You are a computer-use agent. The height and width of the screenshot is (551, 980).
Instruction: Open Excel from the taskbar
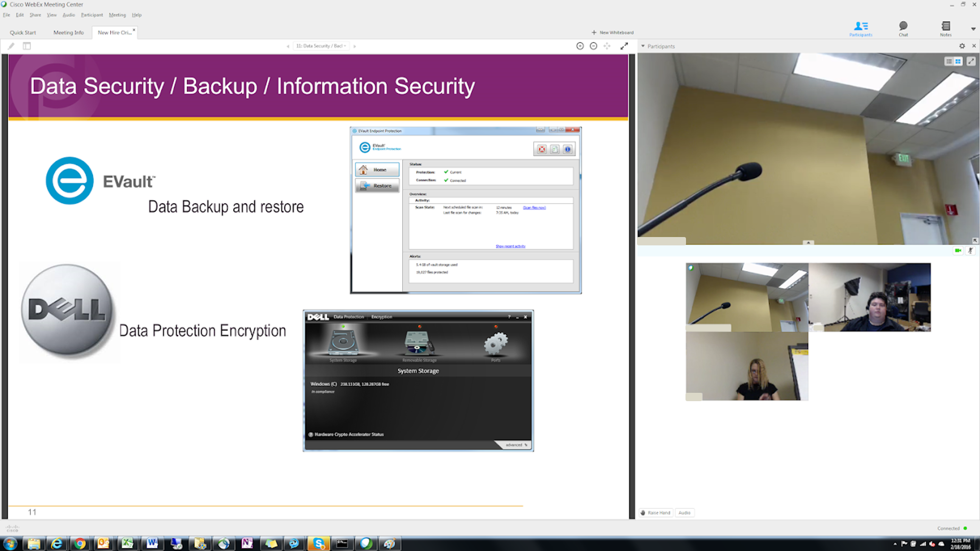(x=127, y=543)
